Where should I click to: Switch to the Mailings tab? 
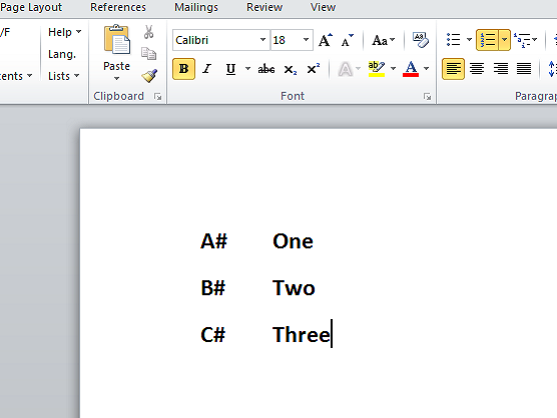pyautogui.click(x=196, y=7)
